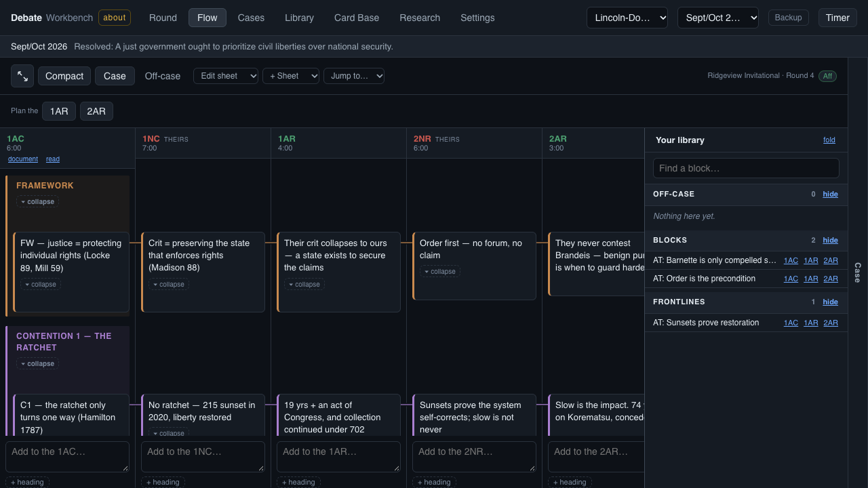Image resolution: width=868 pixels, height=488 pixels.
Task: Click the Find a block search field
Action: coord(746,168)
